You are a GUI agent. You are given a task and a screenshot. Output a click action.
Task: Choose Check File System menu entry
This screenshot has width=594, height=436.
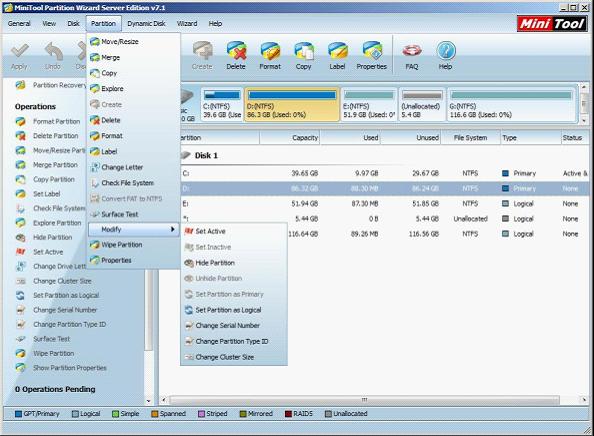tap(133, 183)
